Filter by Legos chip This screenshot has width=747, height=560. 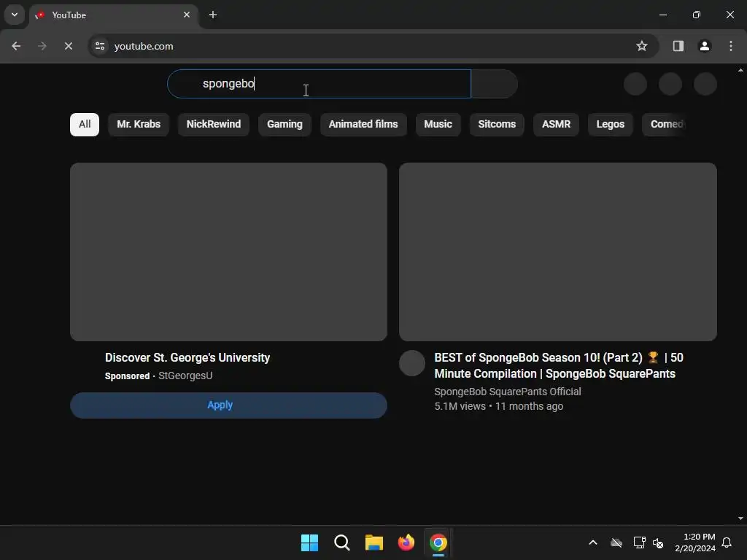[x=611, y=124]
